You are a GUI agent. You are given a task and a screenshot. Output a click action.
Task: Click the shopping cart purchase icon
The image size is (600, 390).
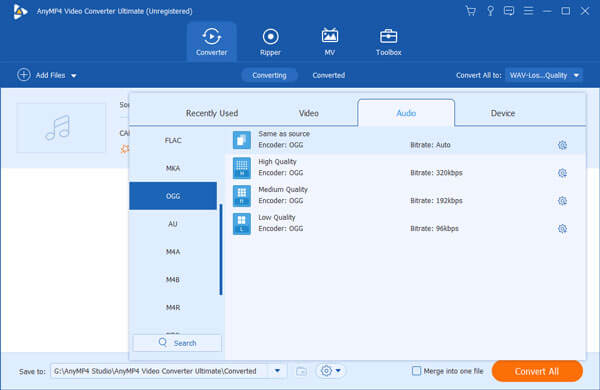click(471, 11)
